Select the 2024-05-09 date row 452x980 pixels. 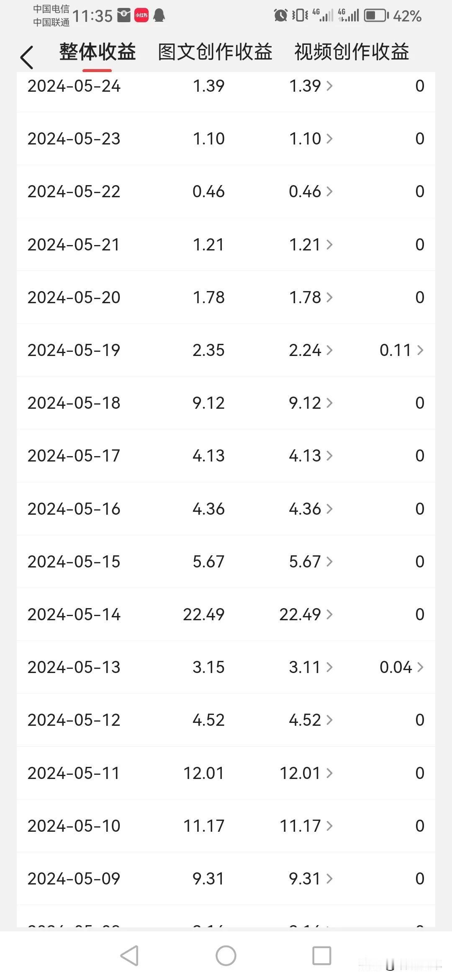226,879
